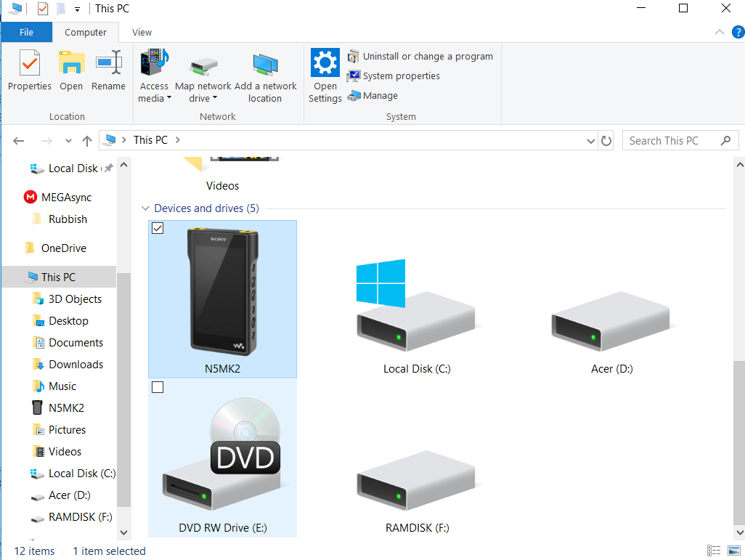Check the DVD RW Drive (E:) checkbox
This screenshot has height=560, width=745.
click(x=158, y=387)
